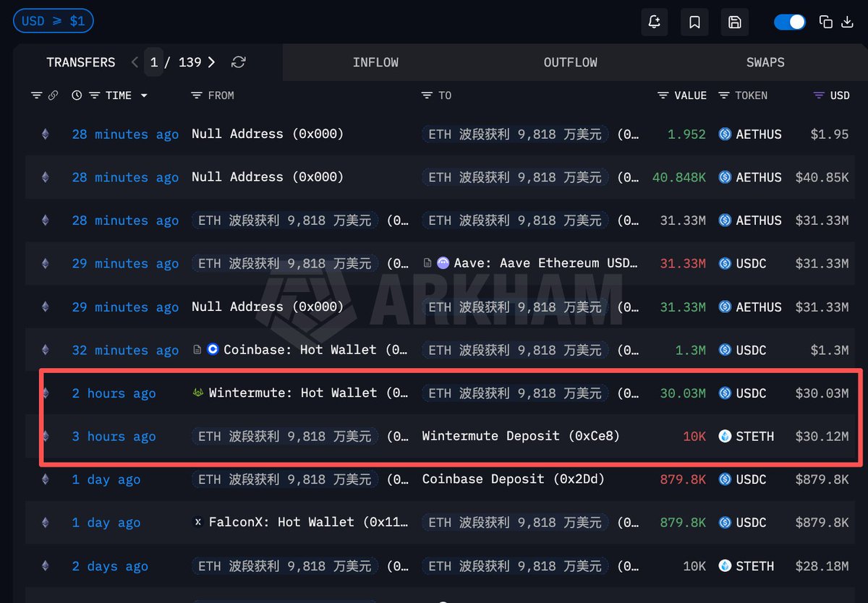Click the 40.848K value cell

click(x=679, y=177)
